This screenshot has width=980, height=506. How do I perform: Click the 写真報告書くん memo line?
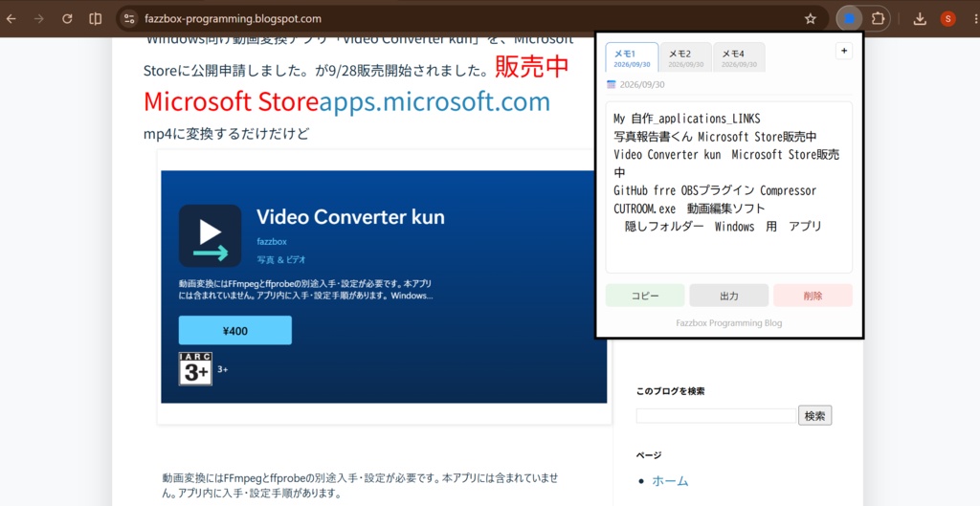click(715, 136)
